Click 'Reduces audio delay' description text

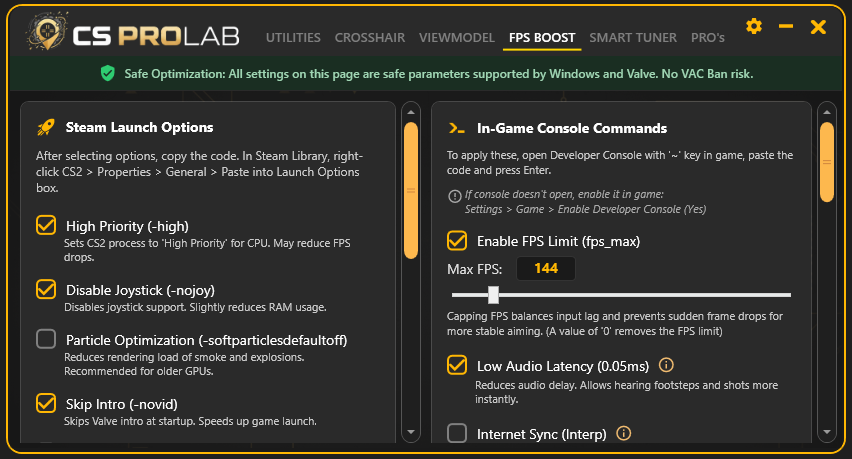point(627,392)
